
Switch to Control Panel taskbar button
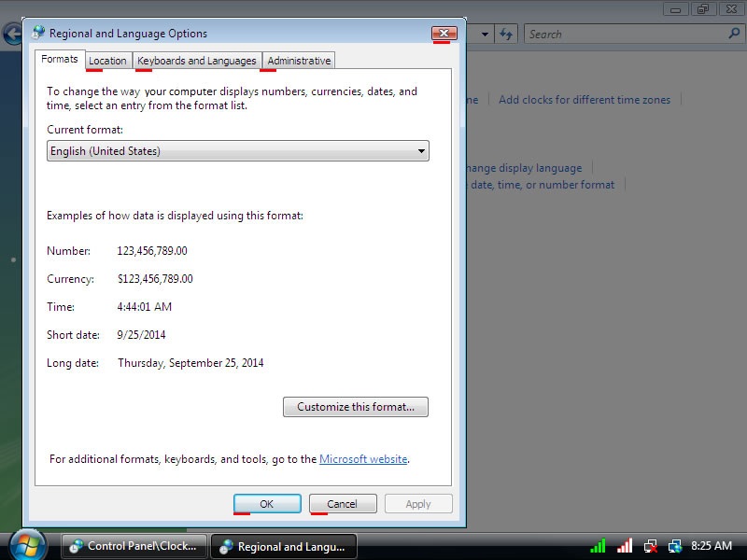[133, 547]
